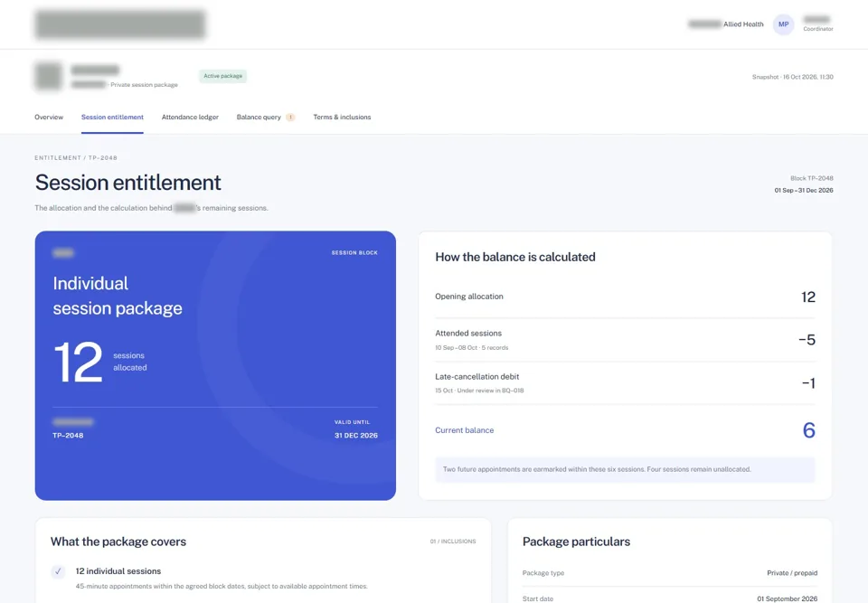Click the earmarked appointments note box
Screen dimensions: 868x603
pyautogui.click(x=625, y=469)
